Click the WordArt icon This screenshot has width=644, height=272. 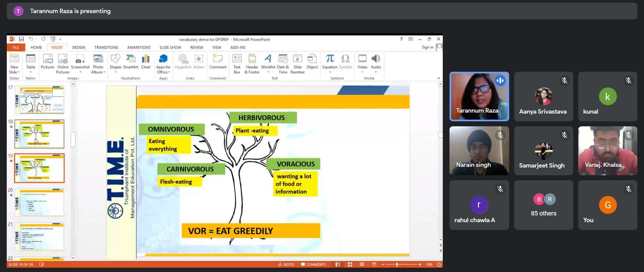point(268,59)
